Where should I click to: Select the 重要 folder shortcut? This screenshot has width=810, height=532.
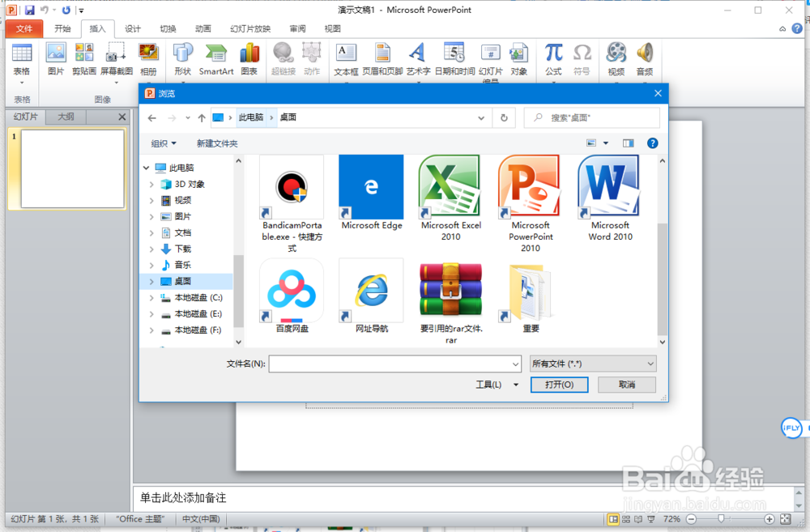pyautogui.click(x=530, y=298)
